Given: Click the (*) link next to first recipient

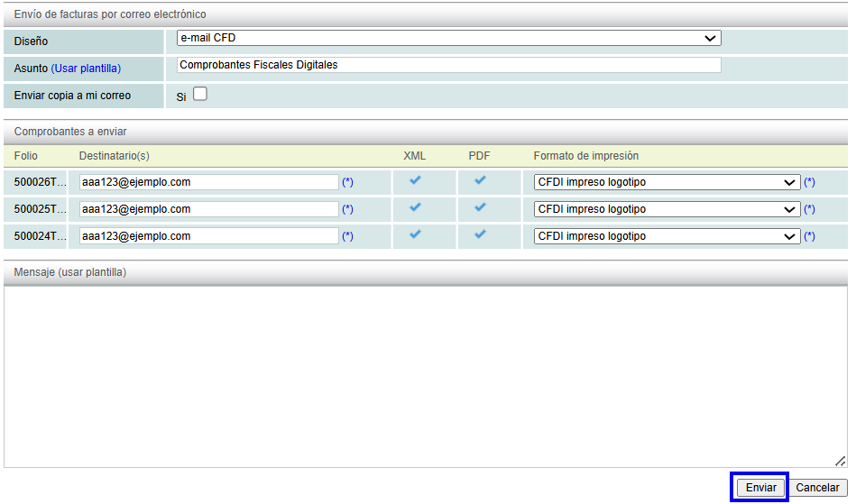Looking at the screenshot, I should tap(347, 182).
